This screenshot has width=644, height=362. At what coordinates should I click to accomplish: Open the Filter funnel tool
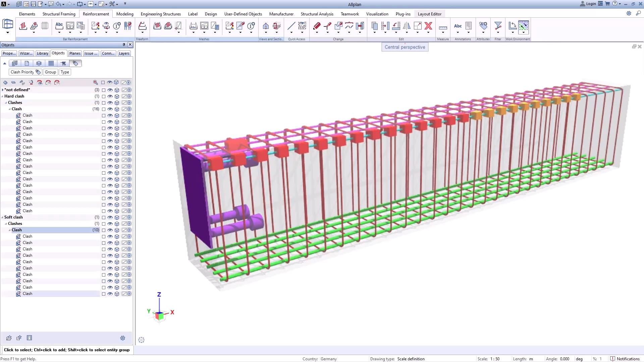coord(498,26)
